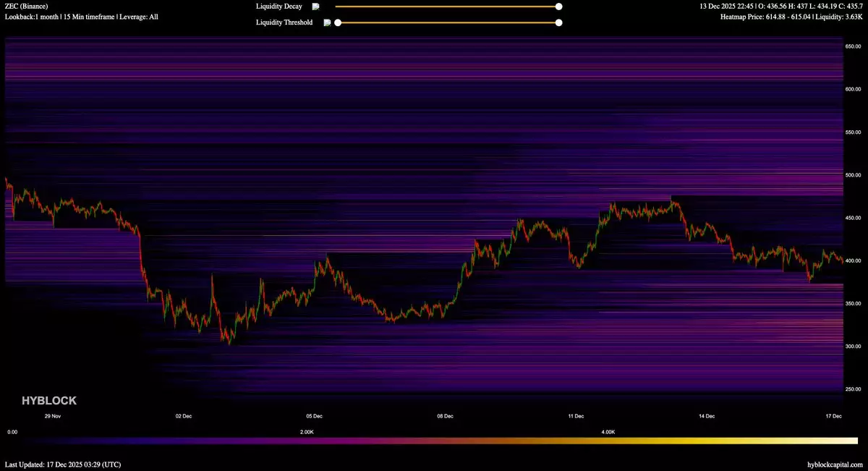Viewport: 868px width, 471px height.
Task: Open the hyblockcapital.com link
Action: click(x=835, y=464)
